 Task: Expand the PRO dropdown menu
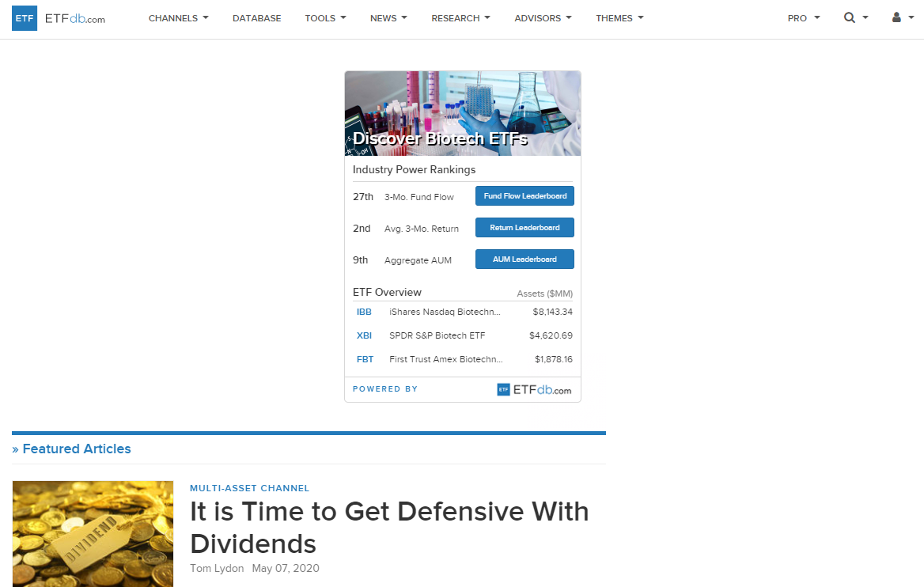click(804, 18)
